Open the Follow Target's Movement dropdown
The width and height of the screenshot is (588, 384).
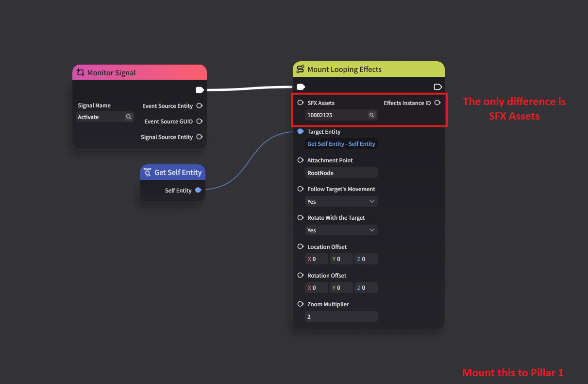pos(341,201)
